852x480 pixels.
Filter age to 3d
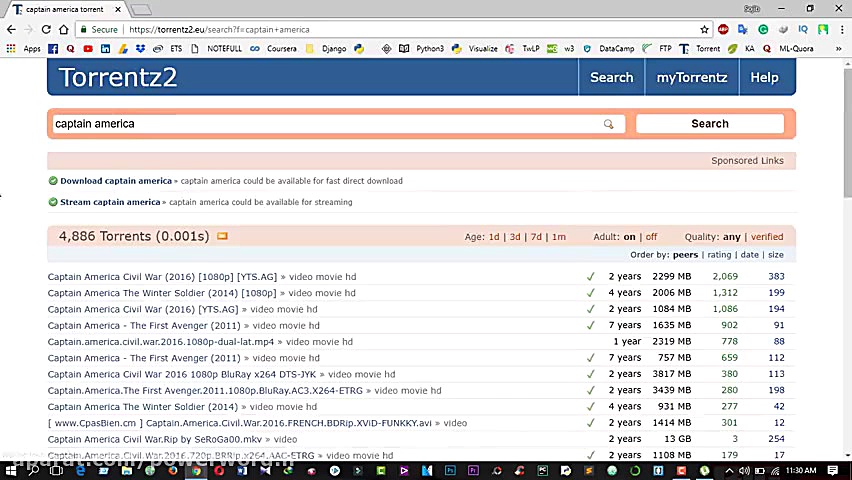click(515, 237)
